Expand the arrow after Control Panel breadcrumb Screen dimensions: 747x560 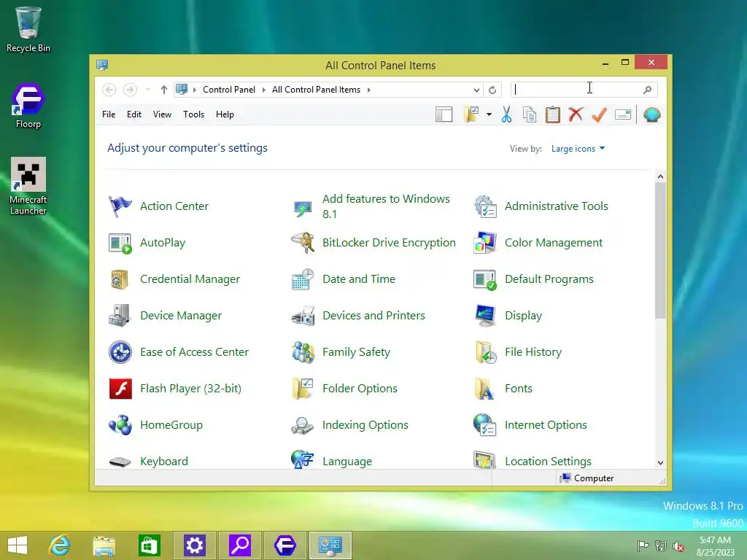[x=263, y=90]
